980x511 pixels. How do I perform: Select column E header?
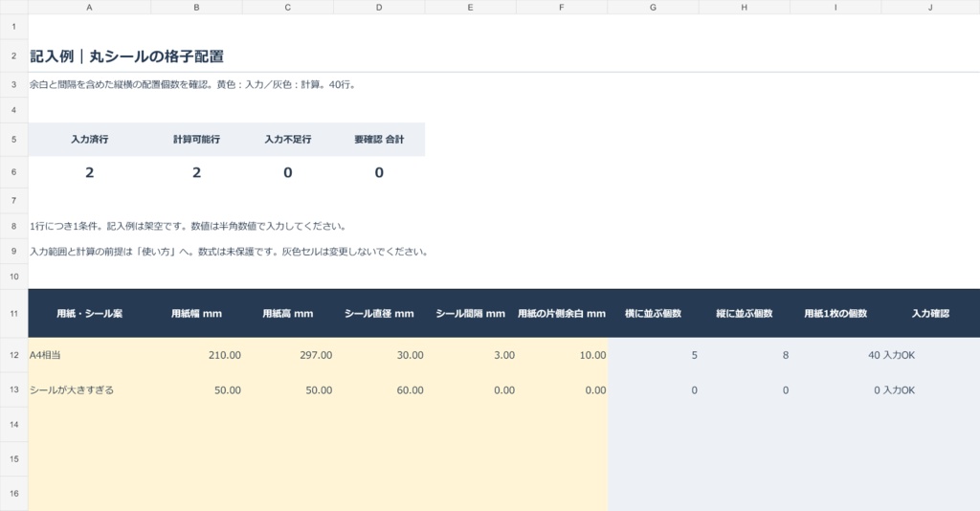(x=470, y=7)
